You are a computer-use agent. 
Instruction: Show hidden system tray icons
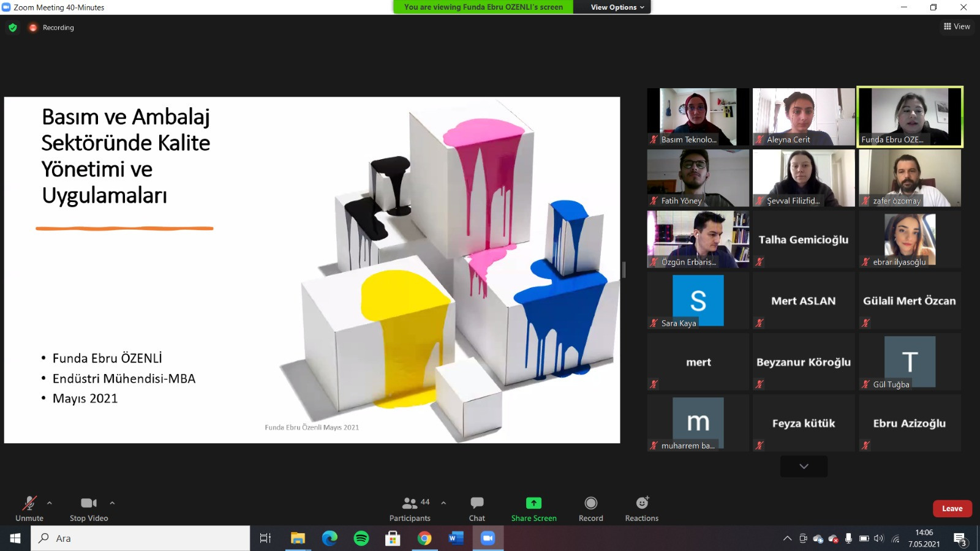pos(787,539)
